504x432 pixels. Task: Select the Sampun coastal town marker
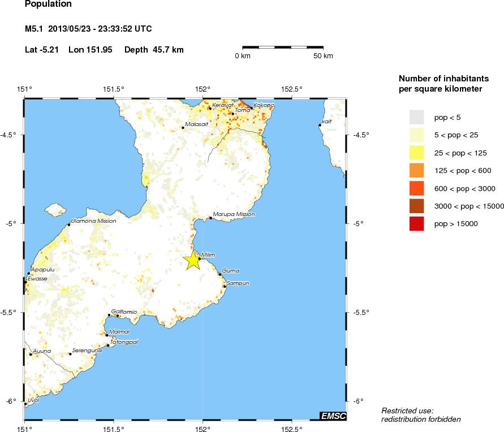tap(225, 286)
